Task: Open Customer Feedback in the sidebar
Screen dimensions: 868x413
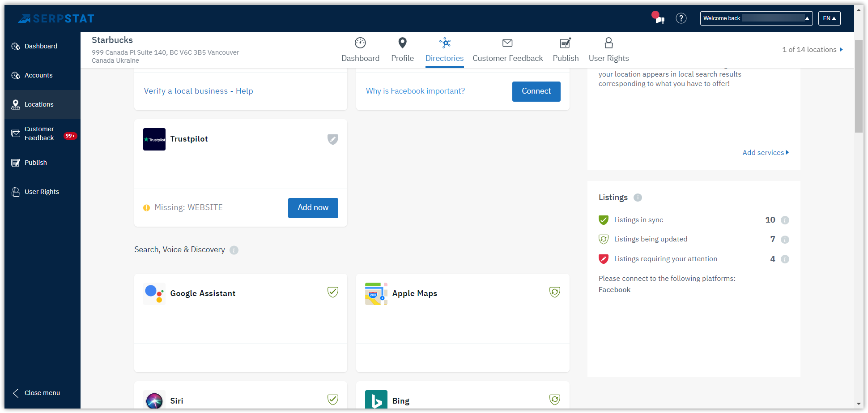Action: tap(43, 133)
